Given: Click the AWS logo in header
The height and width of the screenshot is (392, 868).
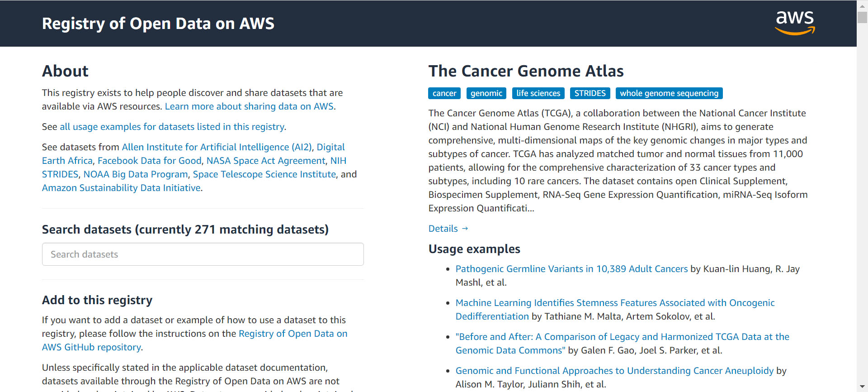Looking at the screenshot, I should point(795,23).
